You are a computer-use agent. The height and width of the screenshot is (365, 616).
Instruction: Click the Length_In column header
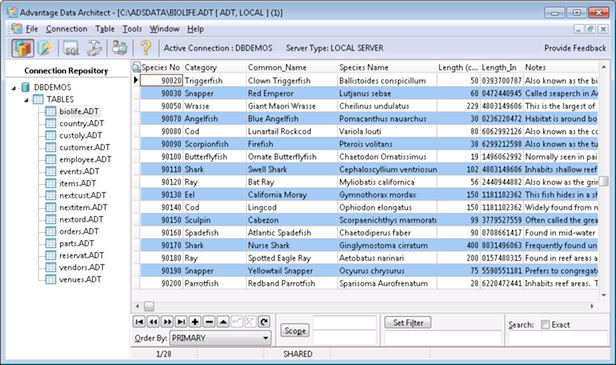(x=501, y=67)
